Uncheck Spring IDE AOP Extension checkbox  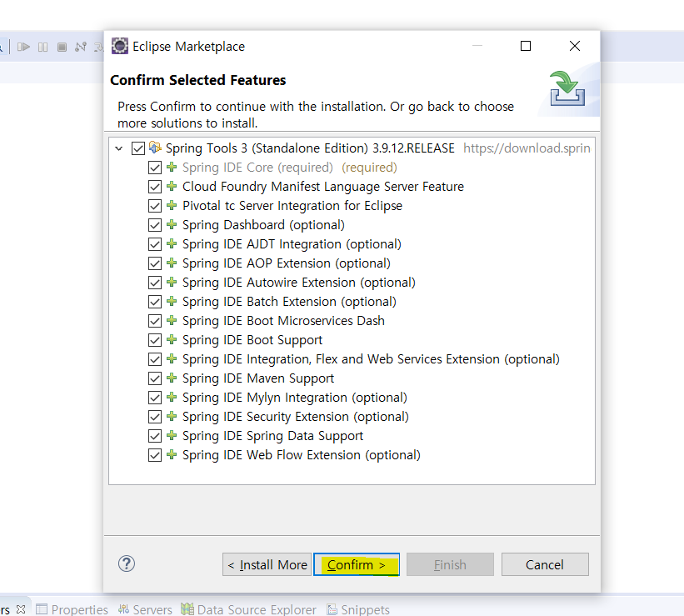tap(155, 263)
